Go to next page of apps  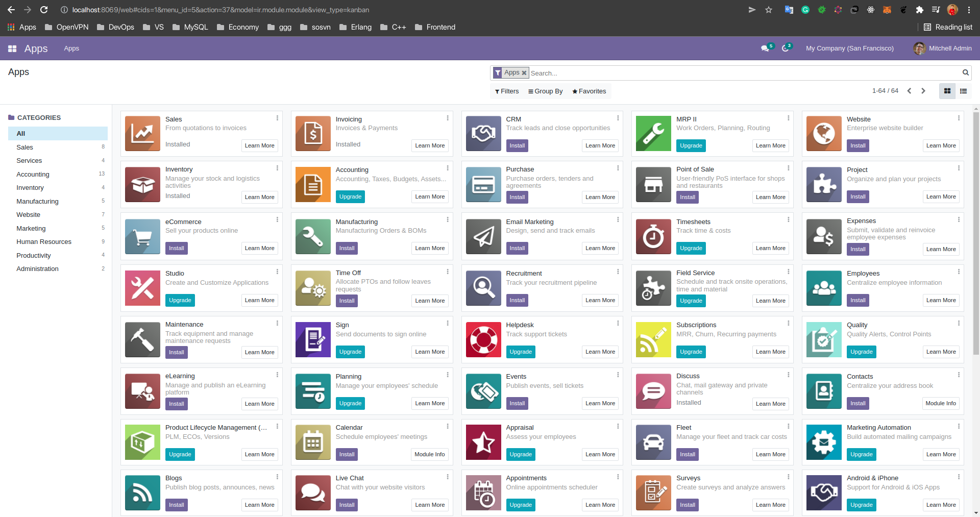tap(923, 91)
